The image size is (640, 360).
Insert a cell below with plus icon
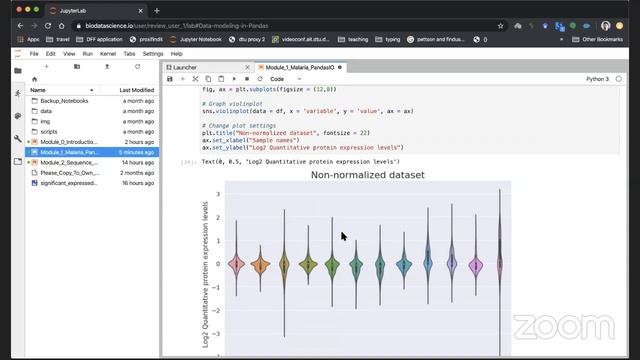coord(183,79)
